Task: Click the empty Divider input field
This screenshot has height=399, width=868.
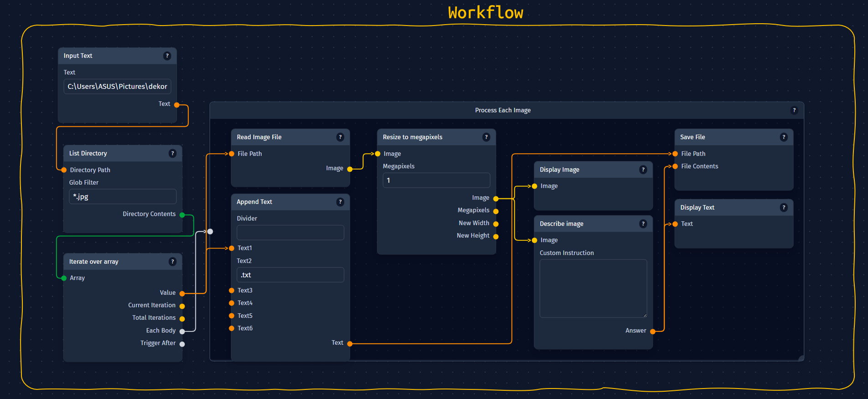Action: point(290,233)
